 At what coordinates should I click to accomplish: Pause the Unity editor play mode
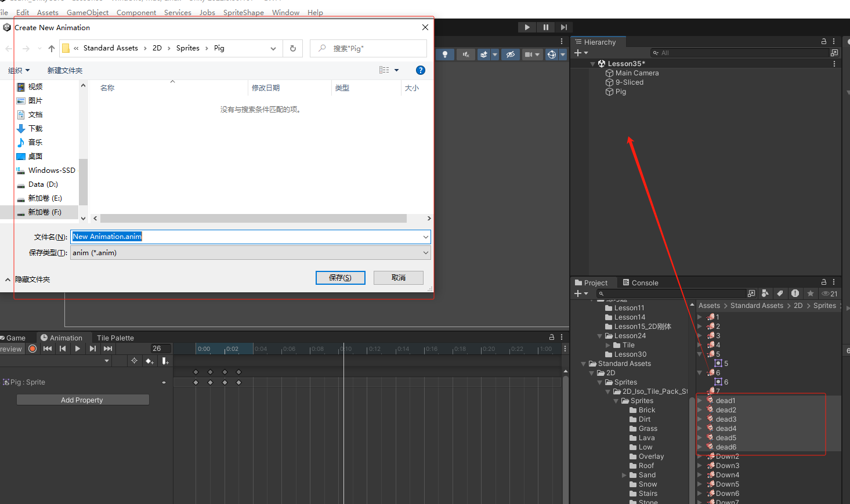pos(545,27)
